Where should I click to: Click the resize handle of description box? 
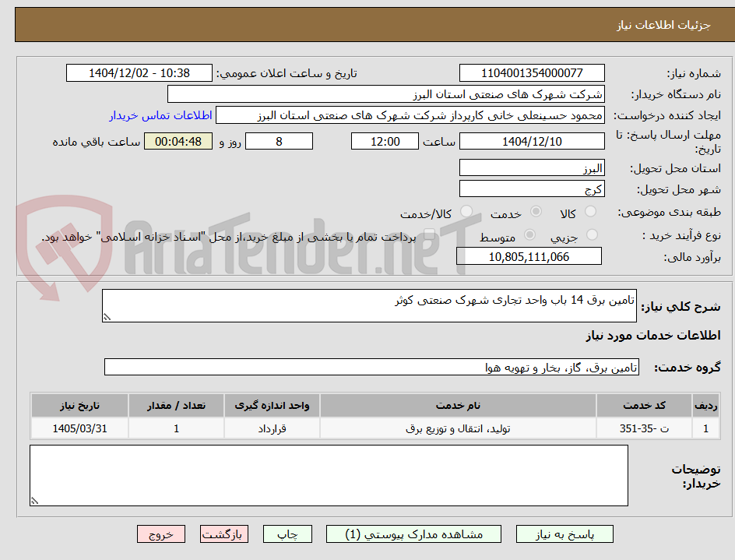pos(107,318)
